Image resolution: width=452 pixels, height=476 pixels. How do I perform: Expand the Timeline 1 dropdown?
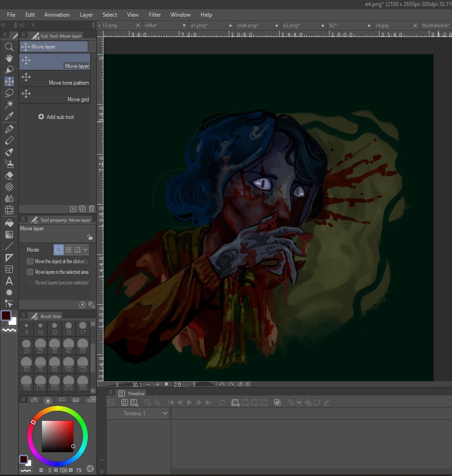coord(165,413)
